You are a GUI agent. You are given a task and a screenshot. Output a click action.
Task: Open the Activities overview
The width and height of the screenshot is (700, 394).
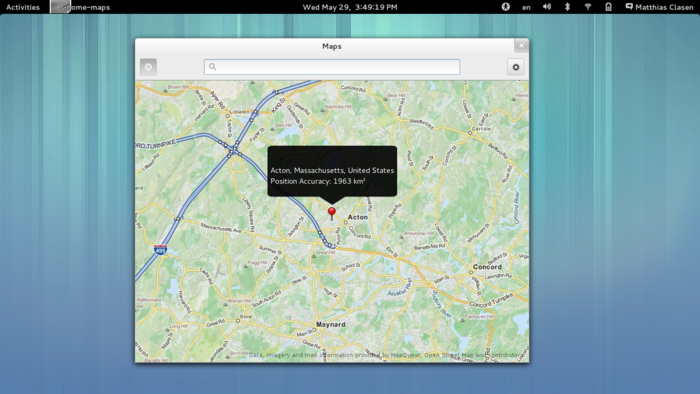pyautogui.click(x=23, y=7)
